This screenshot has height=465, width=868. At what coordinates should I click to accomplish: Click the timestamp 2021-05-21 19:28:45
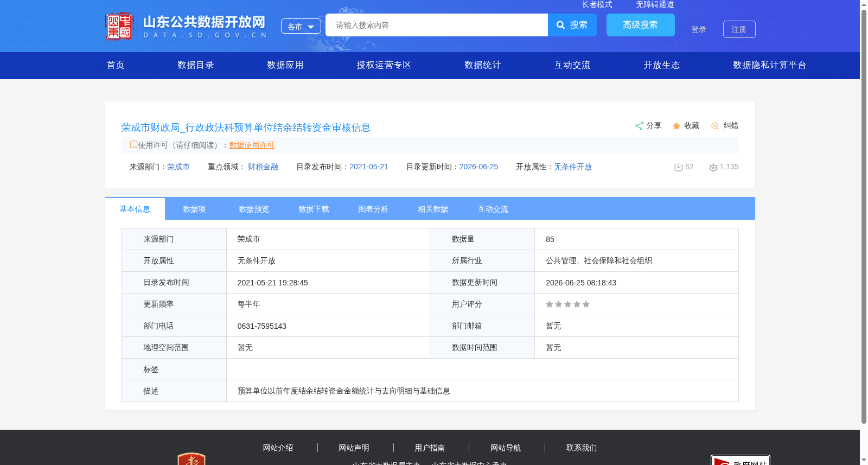coord(273,283)
